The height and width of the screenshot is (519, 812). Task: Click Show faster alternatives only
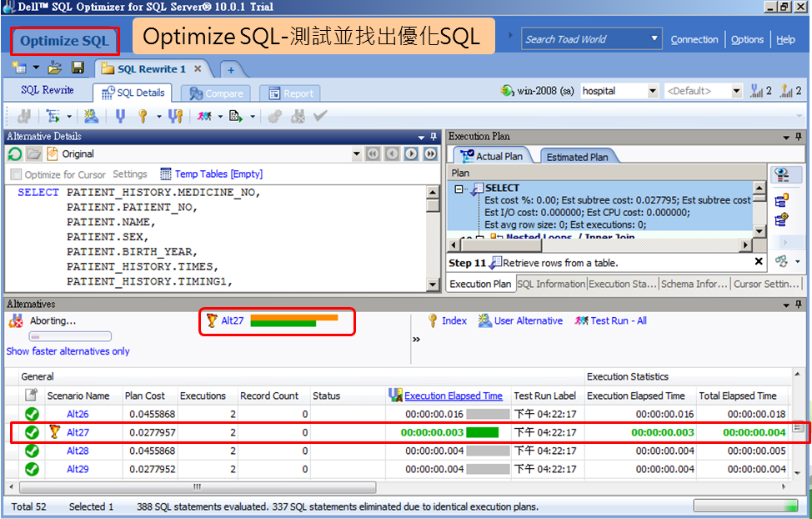68,351
